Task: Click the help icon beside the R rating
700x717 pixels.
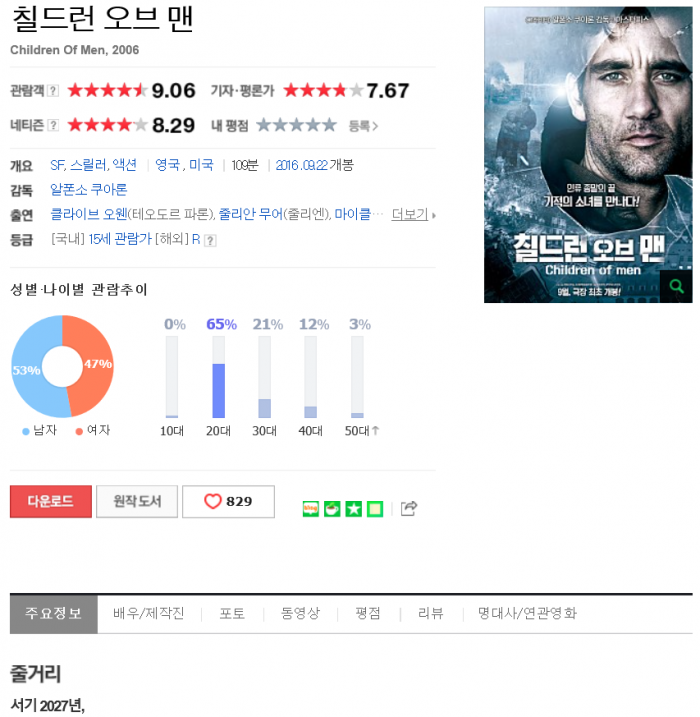Action: 210,241
